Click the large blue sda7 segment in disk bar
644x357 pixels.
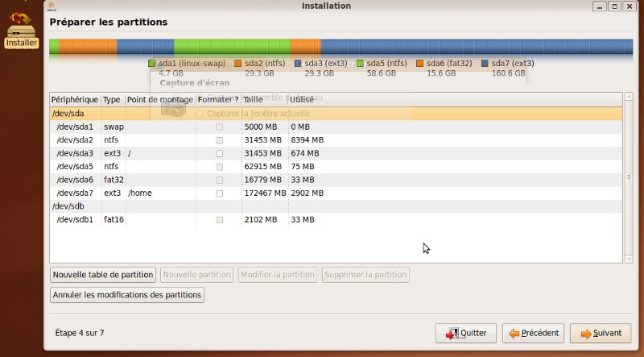477,47
